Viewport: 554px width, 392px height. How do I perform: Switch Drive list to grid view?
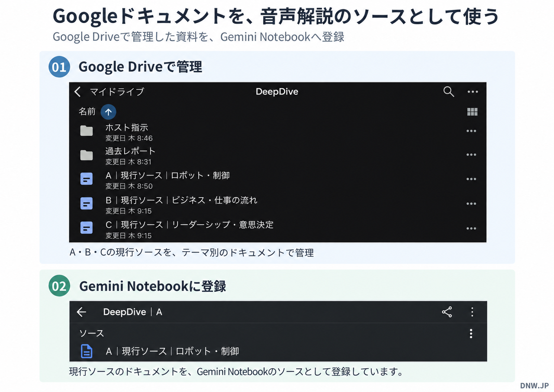pyautogui.click(x=472, y=112)
